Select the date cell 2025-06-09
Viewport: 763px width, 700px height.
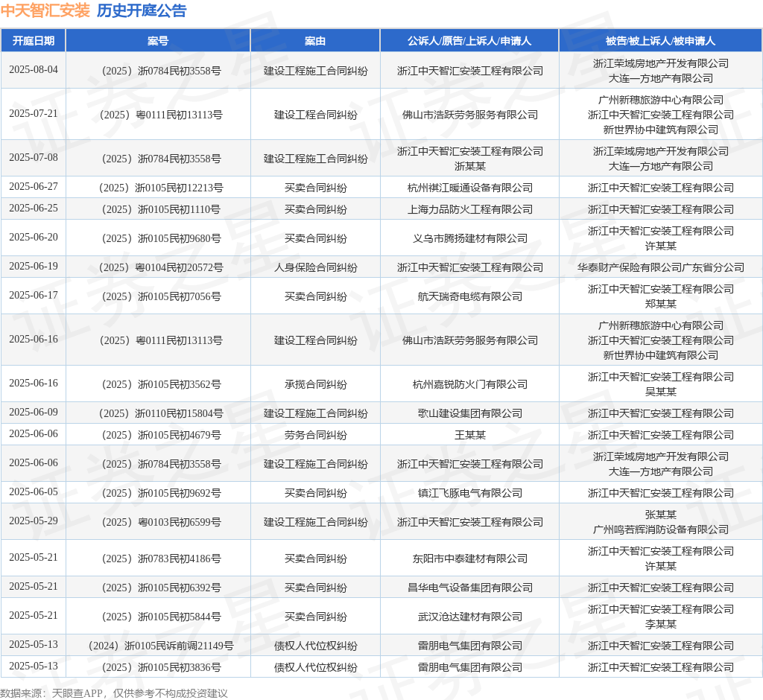click(33, 413)
